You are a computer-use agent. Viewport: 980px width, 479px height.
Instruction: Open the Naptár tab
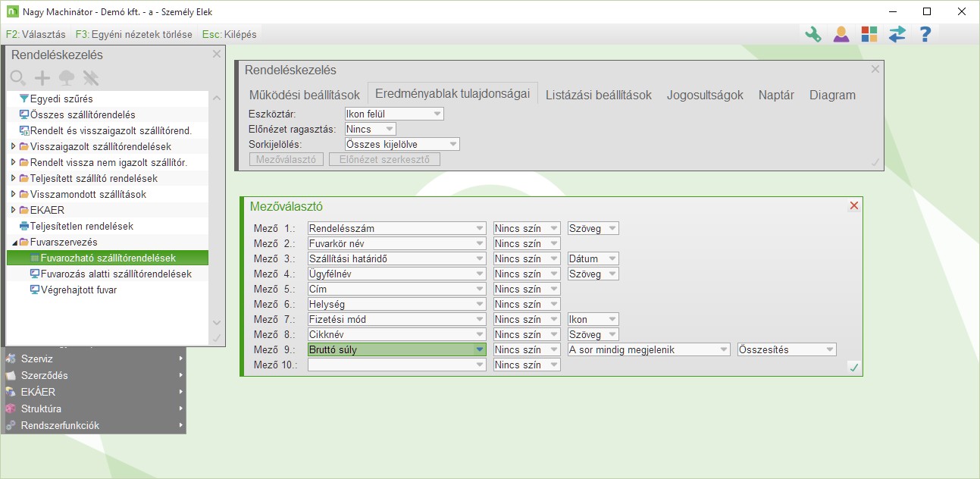pos(776,95)
